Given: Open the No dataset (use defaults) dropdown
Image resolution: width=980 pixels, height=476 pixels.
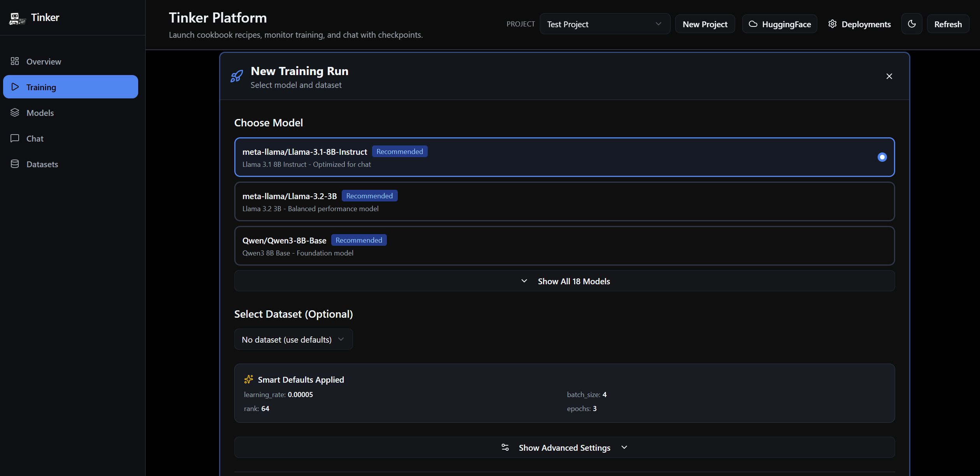Looking at the screenshot, I should point(293,339).
